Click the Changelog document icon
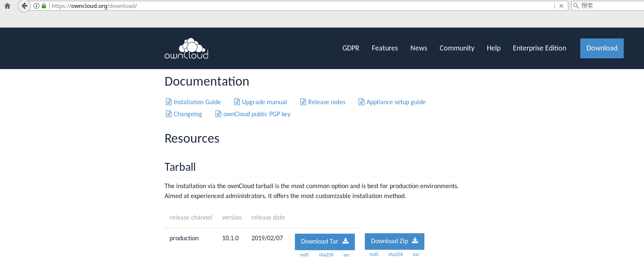The image size is (644, 275). [168, 114]
